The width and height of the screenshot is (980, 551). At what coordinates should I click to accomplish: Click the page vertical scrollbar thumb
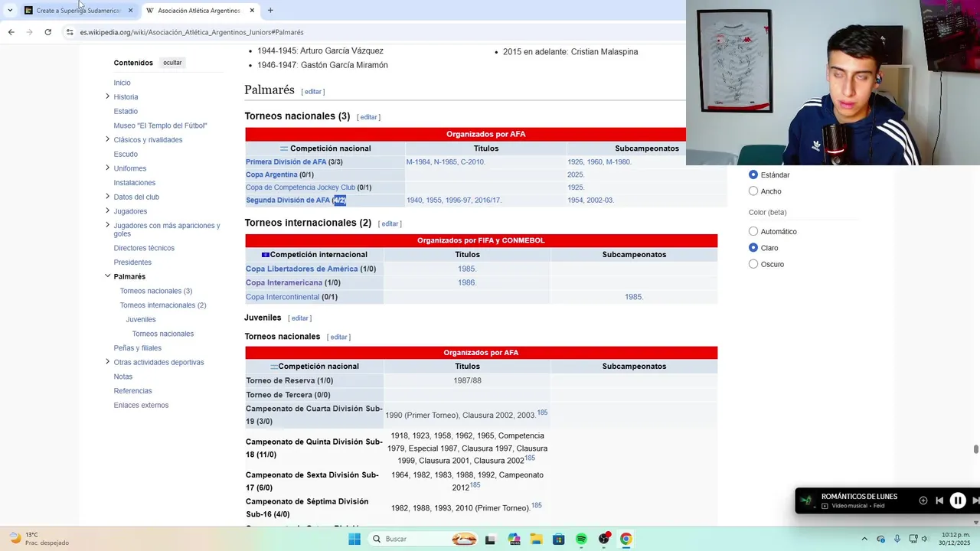click(975, 449)
